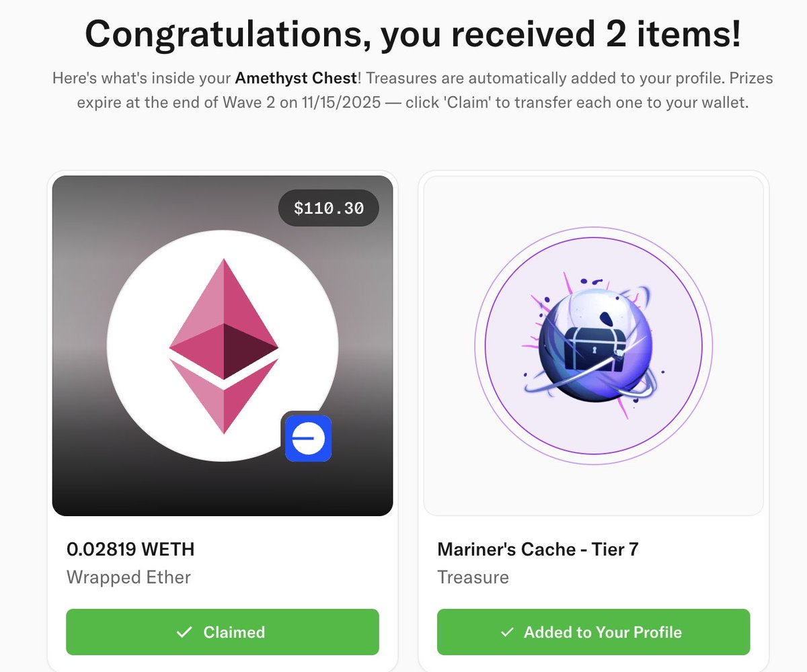Open the 0.02819 WETH item title

click(130, 549)
